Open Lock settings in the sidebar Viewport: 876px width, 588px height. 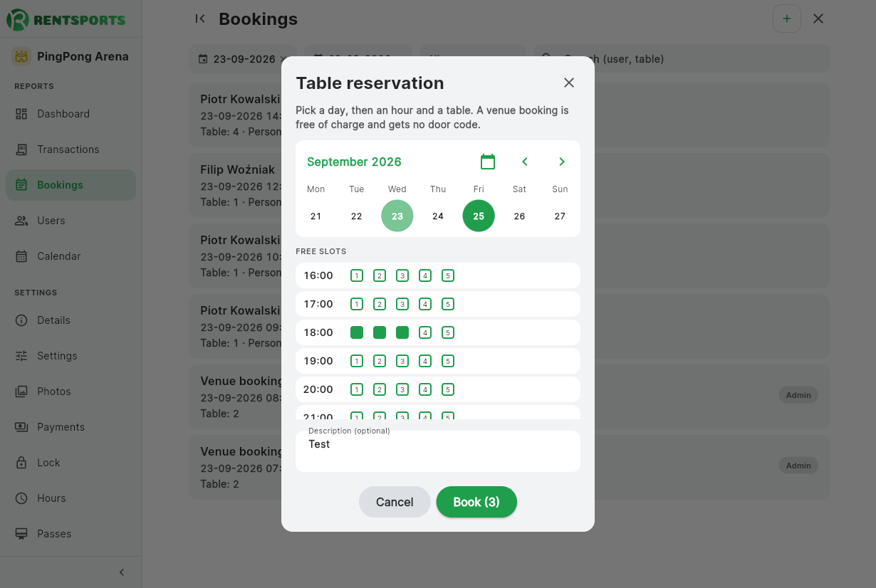coord(71,463)
